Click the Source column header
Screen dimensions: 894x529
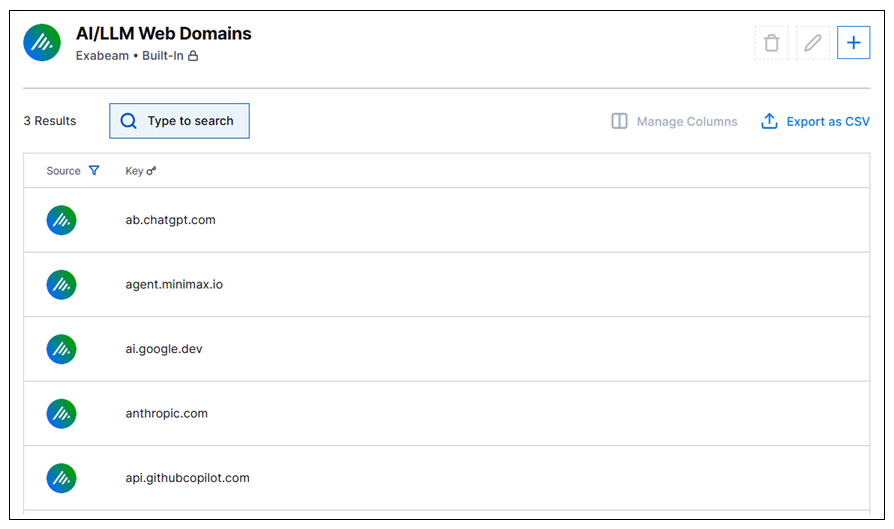(63, 171)
